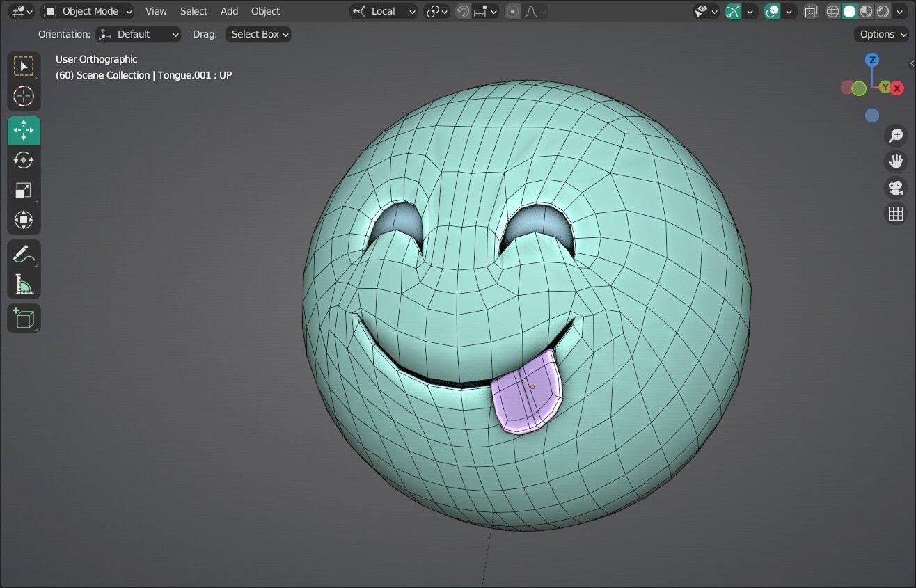The image size is (916, 588).
Task: Toggle viewport gizmos display
Action: [x=733, y=11]
